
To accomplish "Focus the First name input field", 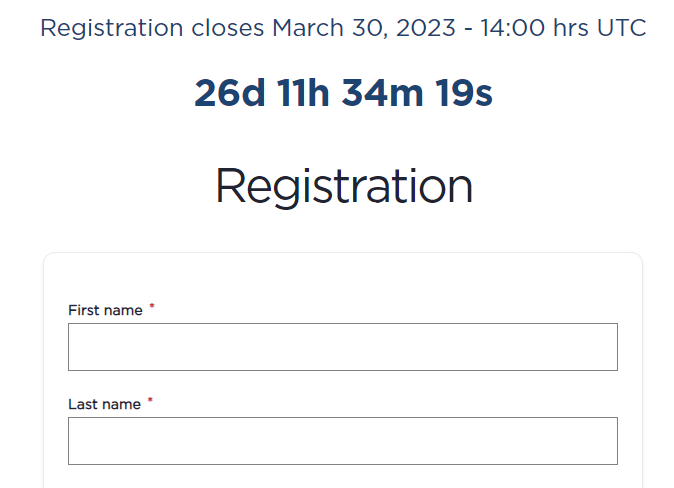I will click(x=342, y=347).
